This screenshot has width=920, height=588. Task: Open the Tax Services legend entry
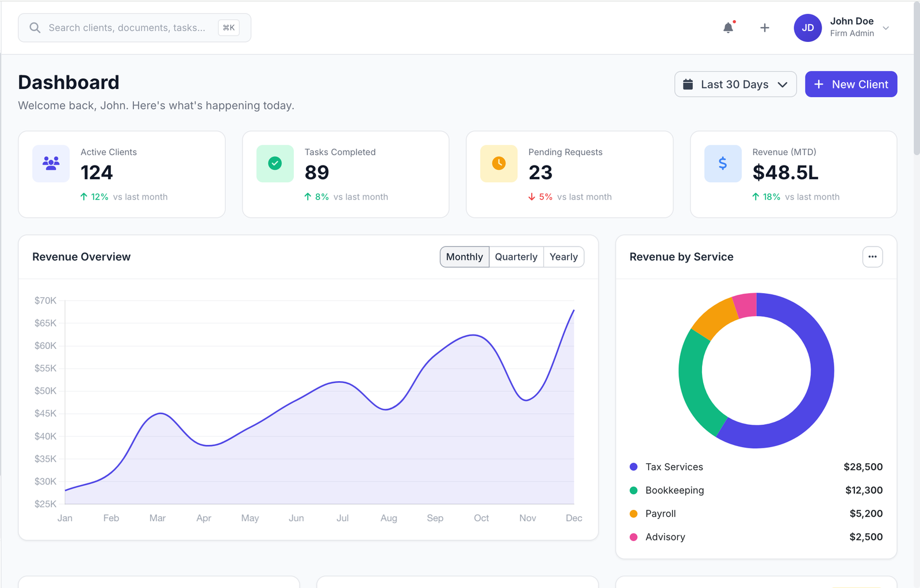(674, 467)
